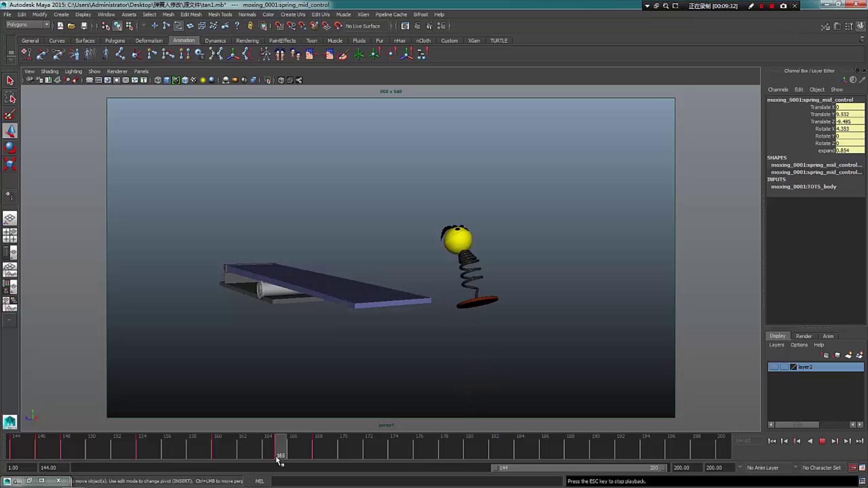Click the Scale tool cube icon
Screen dimensions: 868x488
(10, 164)
